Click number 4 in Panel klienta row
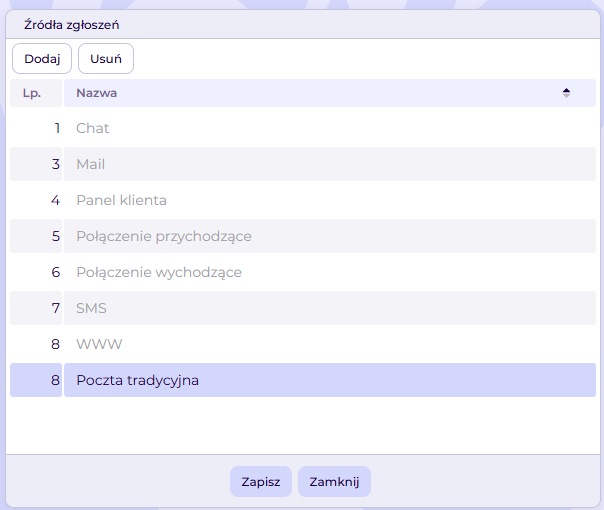The height and width of the screenshot is (510, 604). [x=55, y=200]
